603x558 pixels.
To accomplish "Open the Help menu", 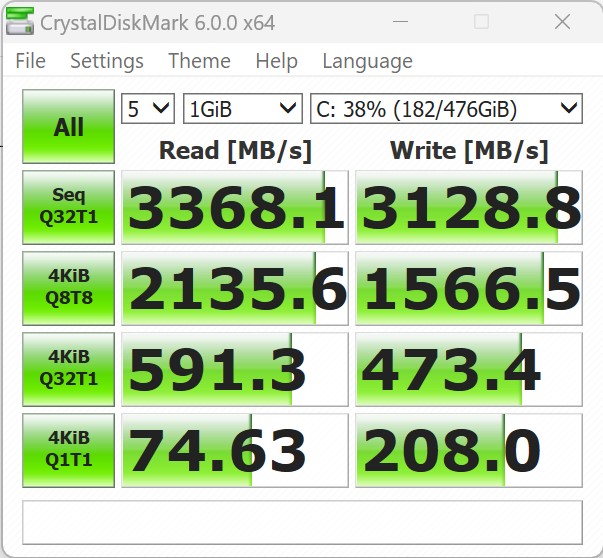I will [x=277, y=61].
